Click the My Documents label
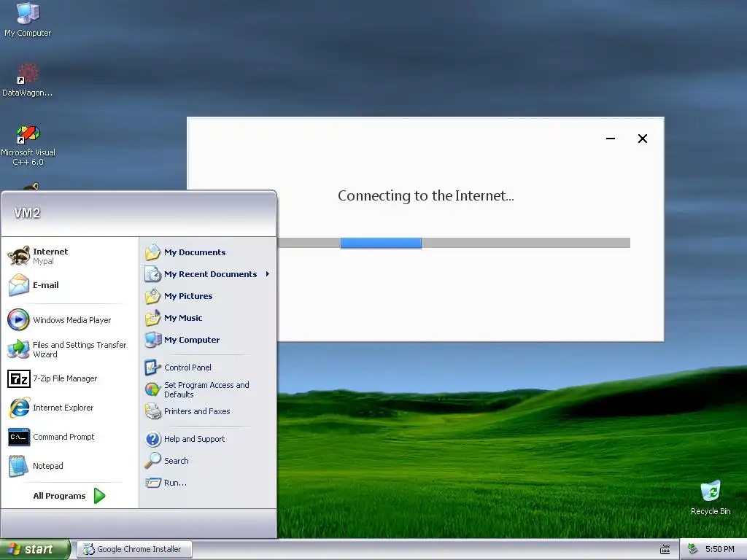 pos(195,252)
